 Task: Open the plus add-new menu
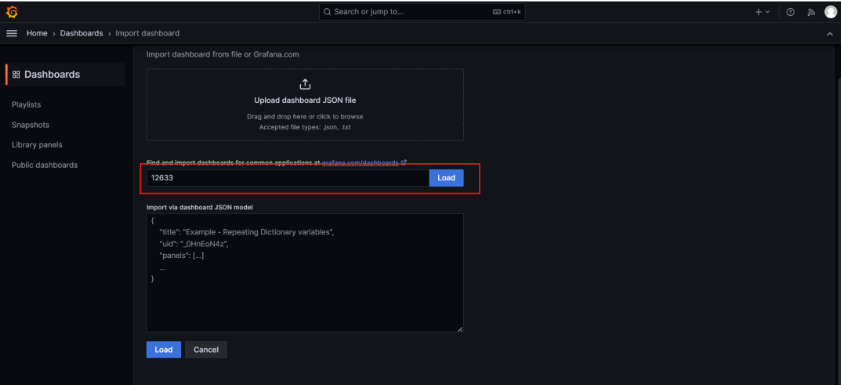click(x=762, y=12)
